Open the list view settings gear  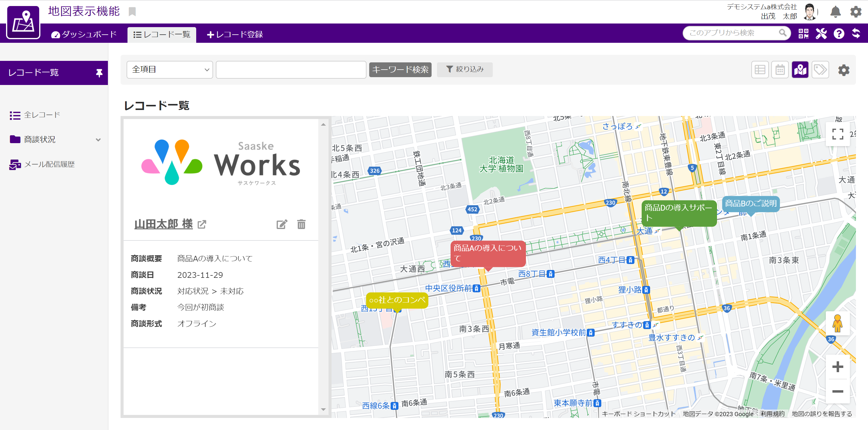point(844,70)
